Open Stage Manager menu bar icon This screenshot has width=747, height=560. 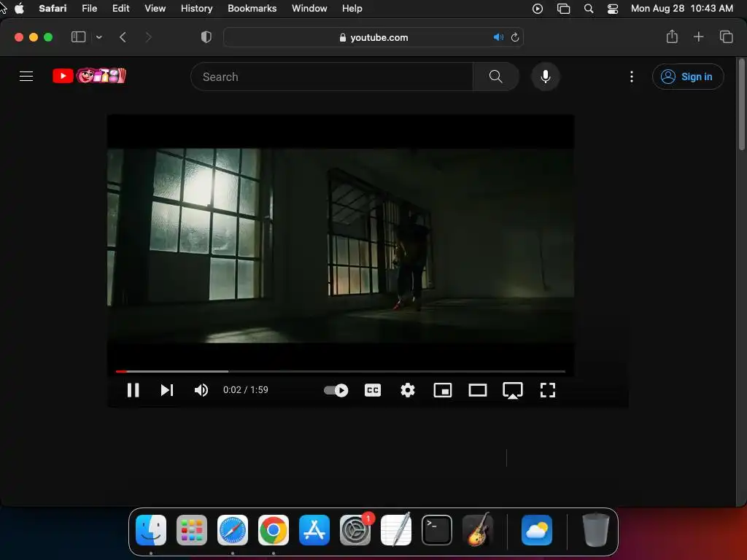pyautogui.click(x=564, y=9)
